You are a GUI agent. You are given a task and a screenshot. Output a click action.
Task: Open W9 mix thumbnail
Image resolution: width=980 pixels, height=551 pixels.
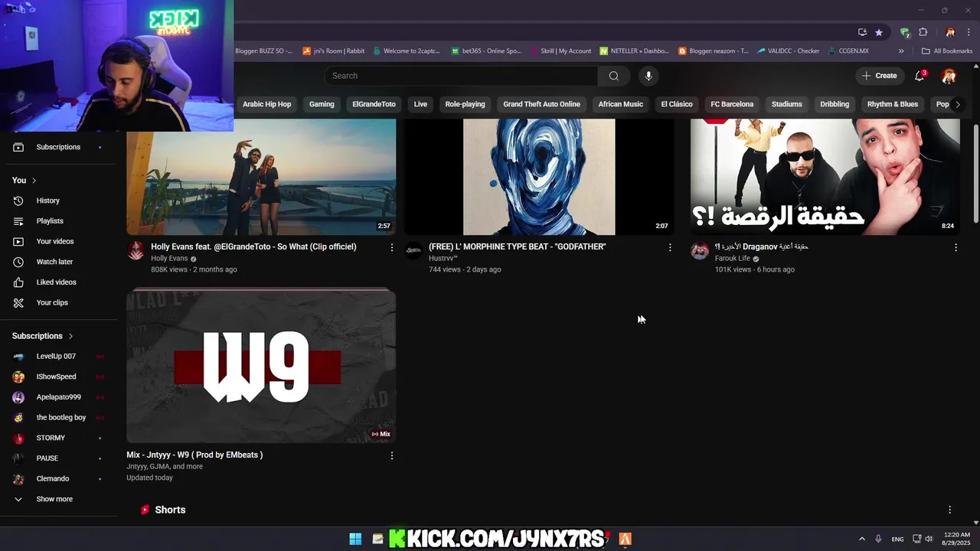pyautogui.click(x=261, y=366)
